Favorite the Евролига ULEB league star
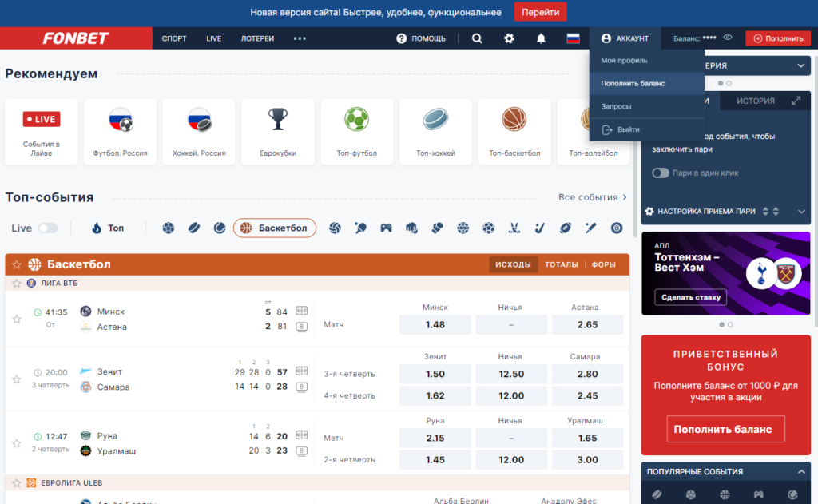The height and width of the screenshot is (504, 818). coord(17,483)
